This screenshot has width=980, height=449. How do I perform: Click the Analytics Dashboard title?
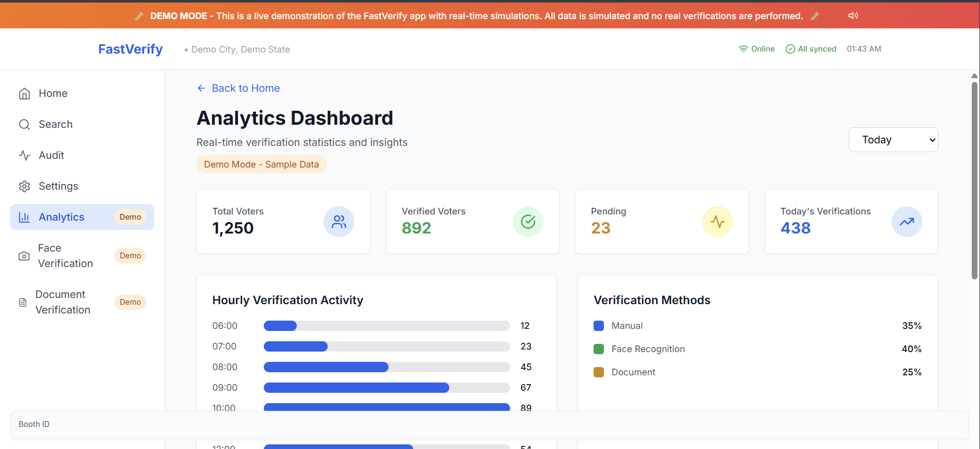coord(295,118)
